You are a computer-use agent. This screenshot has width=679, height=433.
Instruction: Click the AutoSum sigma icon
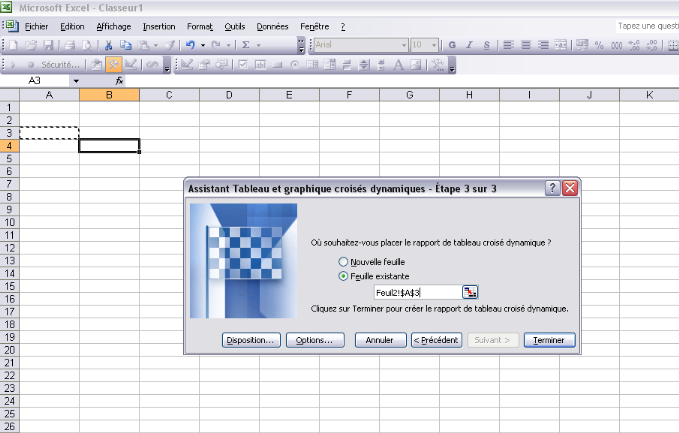(246, 45)
